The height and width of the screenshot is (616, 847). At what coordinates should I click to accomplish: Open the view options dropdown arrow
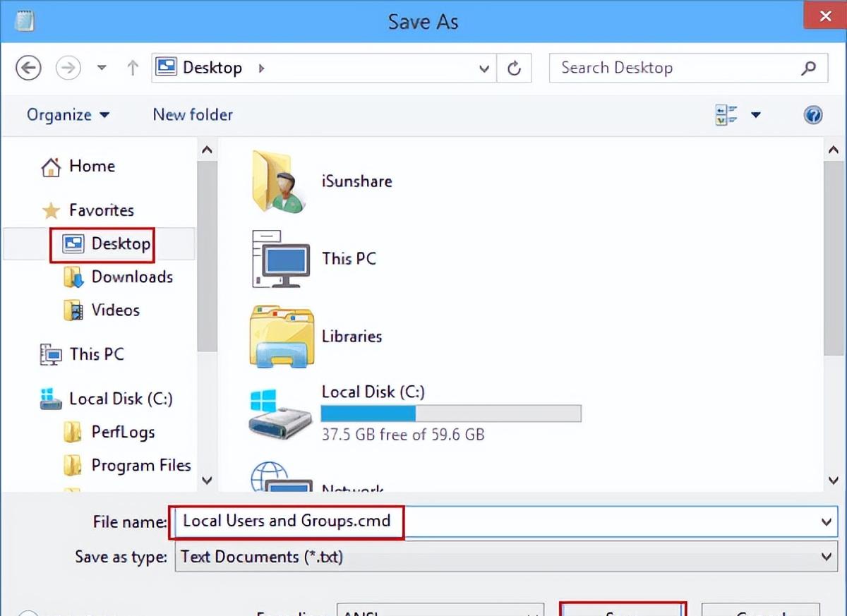click(756, 115)
